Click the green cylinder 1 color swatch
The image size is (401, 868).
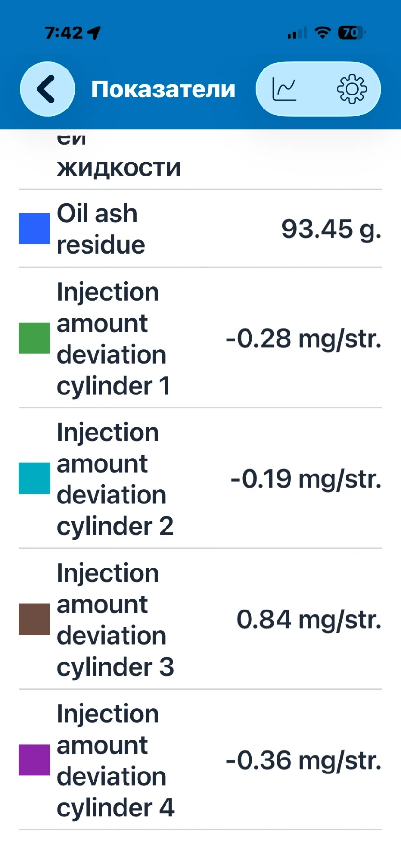point(34,339)
